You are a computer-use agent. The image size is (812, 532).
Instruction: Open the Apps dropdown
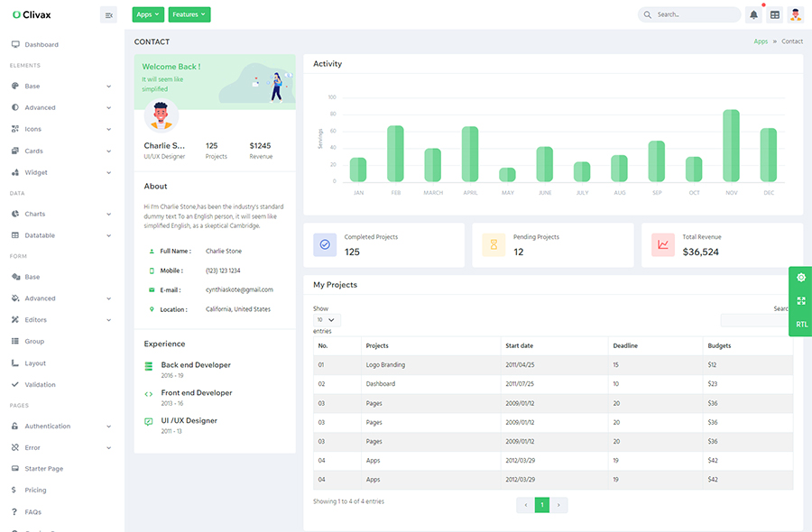(x=148, y=14)
